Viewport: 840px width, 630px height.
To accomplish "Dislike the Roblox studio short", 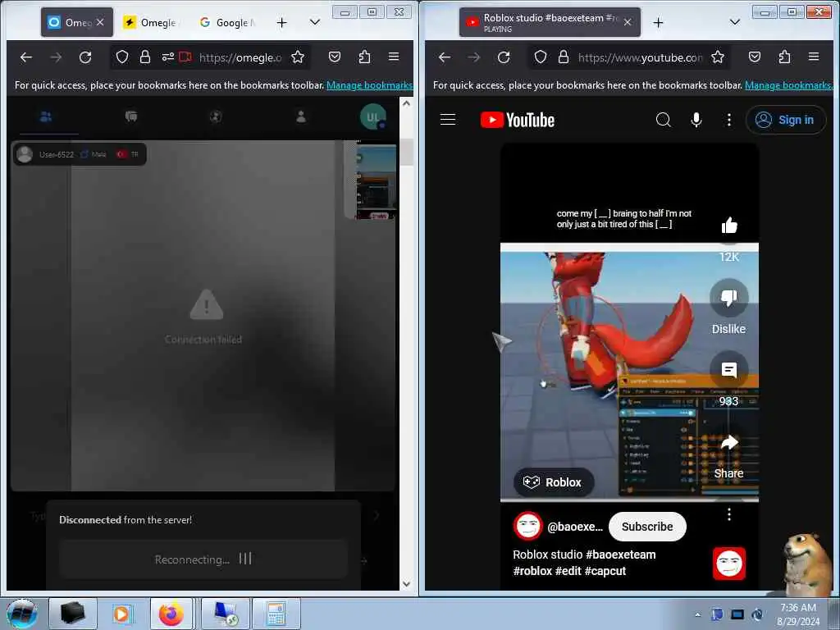I will tap(728, 298).
